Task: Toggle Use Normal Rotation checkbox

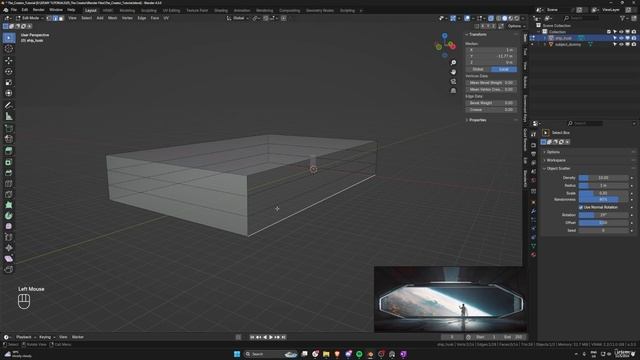Action: click(x=581, y=207)
